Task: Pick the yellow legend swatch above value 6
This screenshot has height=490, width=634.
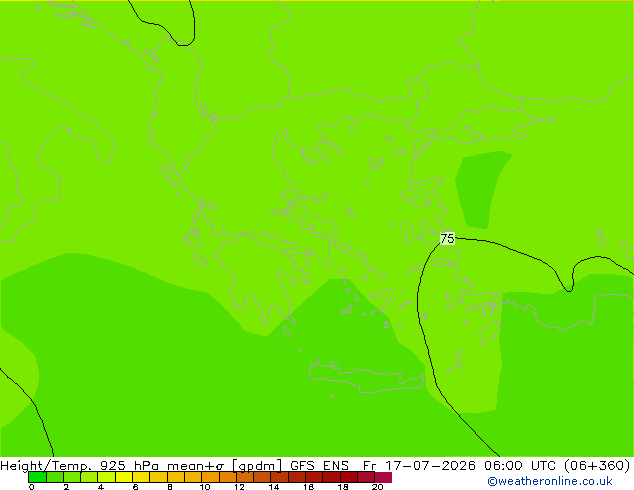Action: tap(141, 477)
